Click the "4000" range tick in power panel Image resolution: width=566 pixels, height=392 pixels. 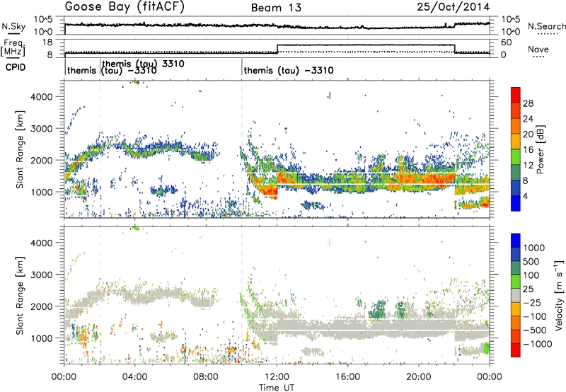click(41, 97)
